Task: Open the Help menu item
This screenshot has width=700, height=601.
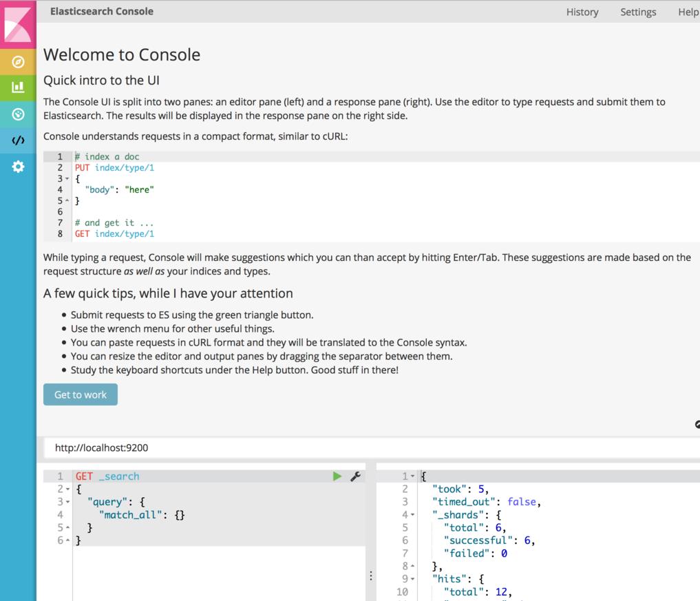Action: 688,12
